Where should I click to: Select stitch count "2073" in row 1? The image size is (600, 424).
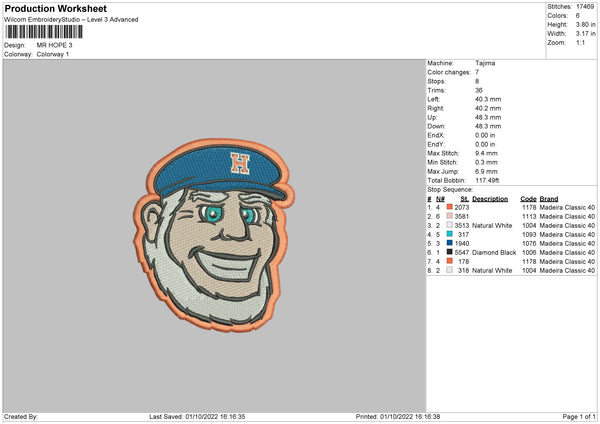point(461,207)
